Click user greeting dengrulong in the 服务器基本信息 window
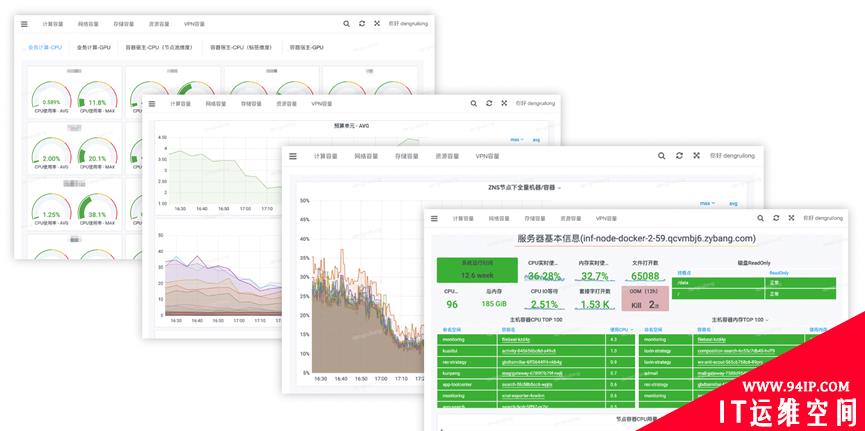This screenshot has width=865, height=431. [823, 219]
